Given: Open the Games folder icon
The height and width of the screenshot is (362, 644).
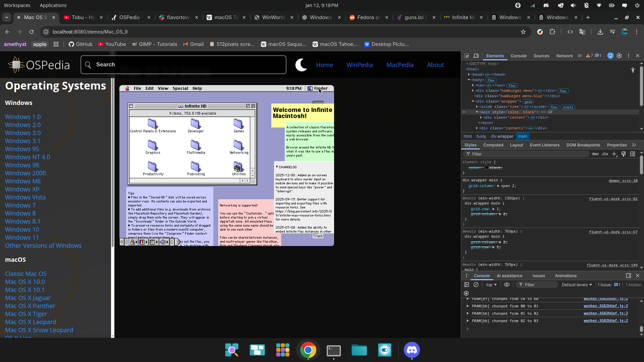Looking at the screenshot, I should [x=238, y=124].
